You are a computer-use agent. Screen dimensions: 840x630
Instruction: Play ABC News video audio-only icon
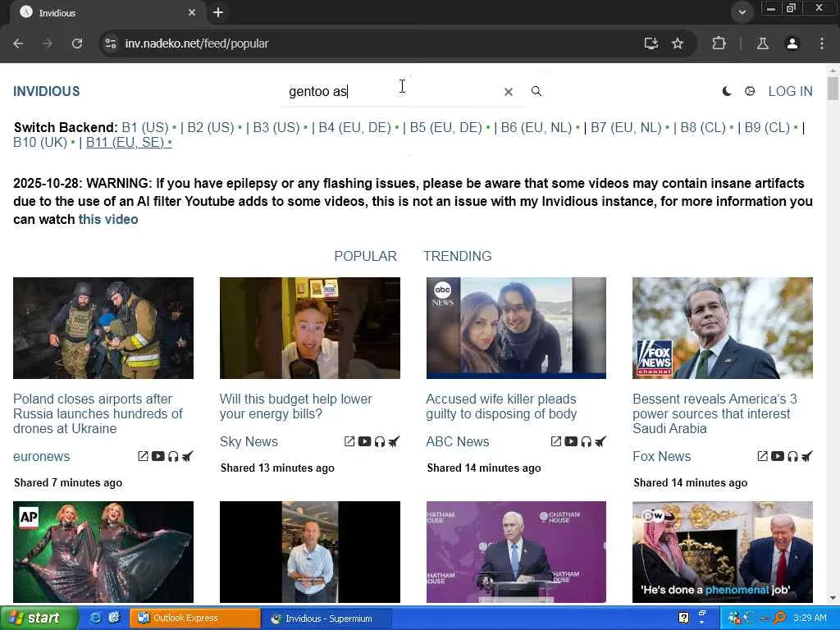click(x=586, y=441)
